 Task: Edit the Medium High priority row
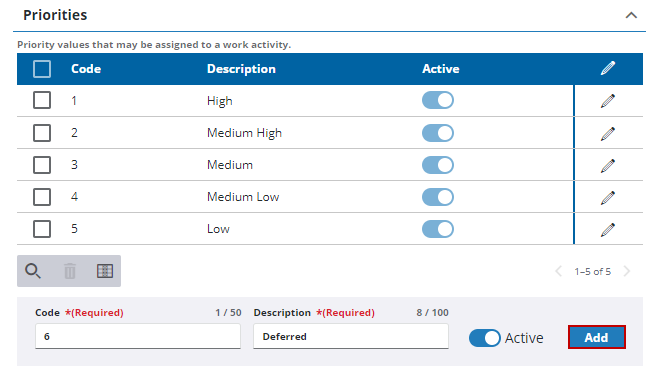608,133
